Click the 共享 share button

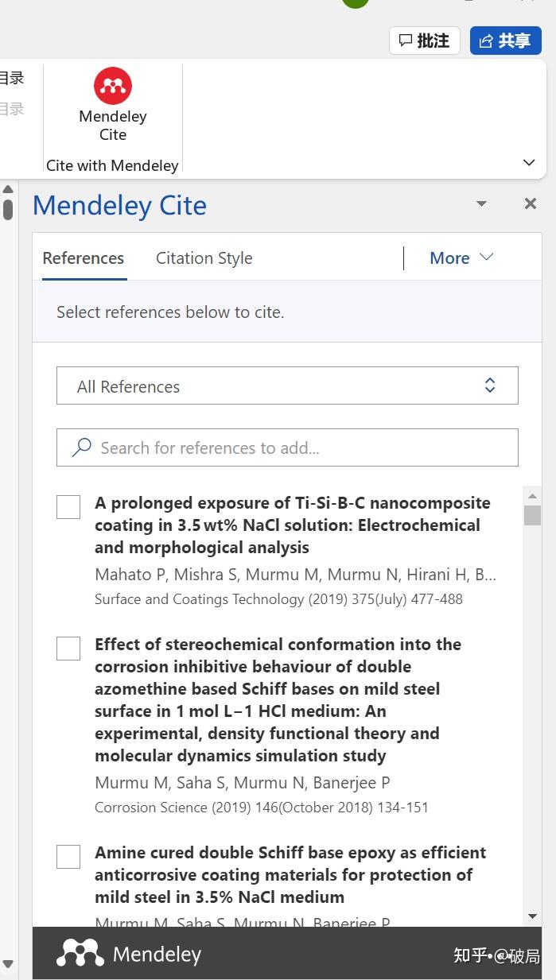[506, 41]
